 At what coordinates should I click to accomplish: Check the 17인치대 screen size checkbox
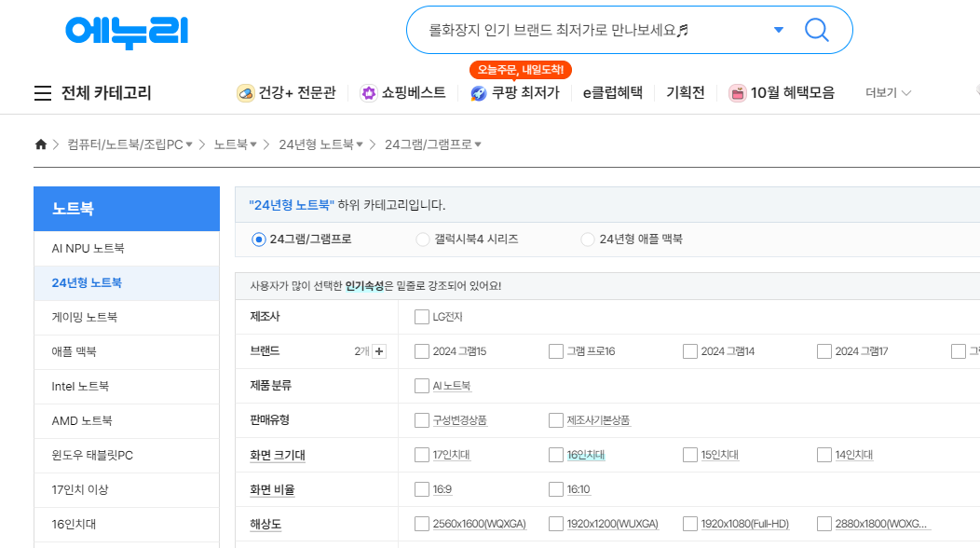click(422, 455)
